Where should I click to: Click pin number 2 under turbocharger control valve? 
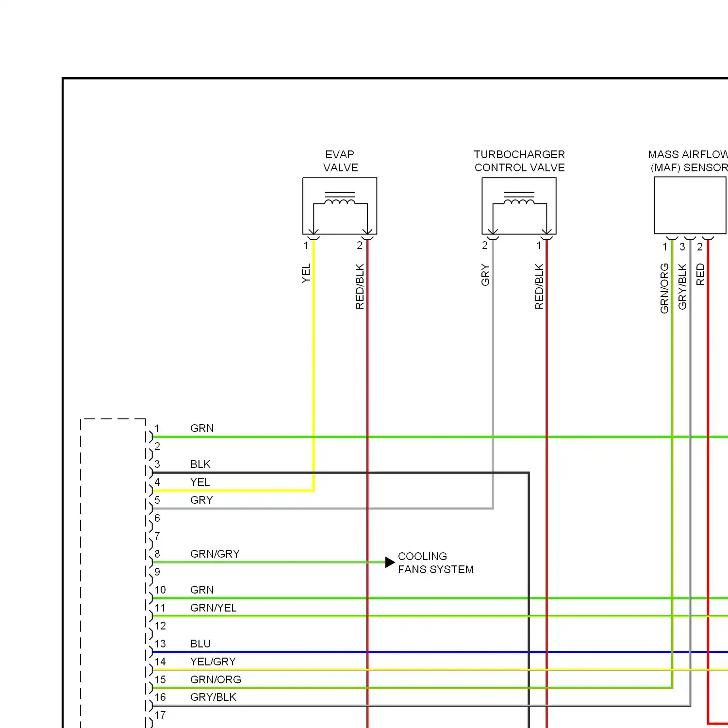[485, 246]
